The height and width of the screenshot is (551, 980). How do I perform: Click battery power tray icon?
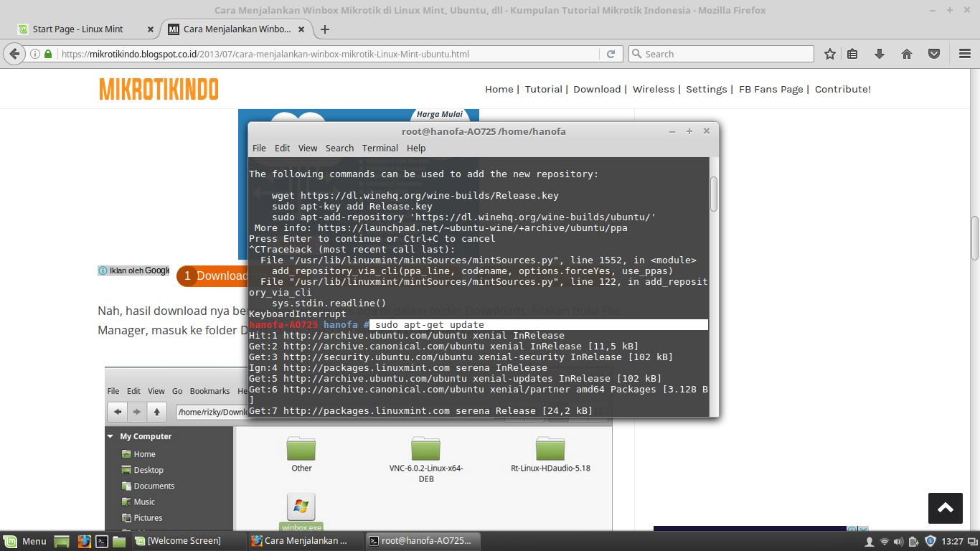click(915, 541)
